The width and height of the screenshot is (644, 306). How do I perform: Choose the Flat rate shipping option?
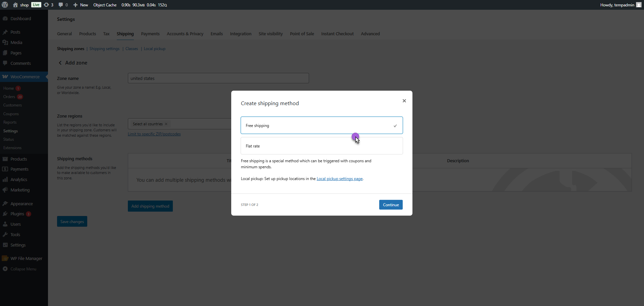coord(321,146)
